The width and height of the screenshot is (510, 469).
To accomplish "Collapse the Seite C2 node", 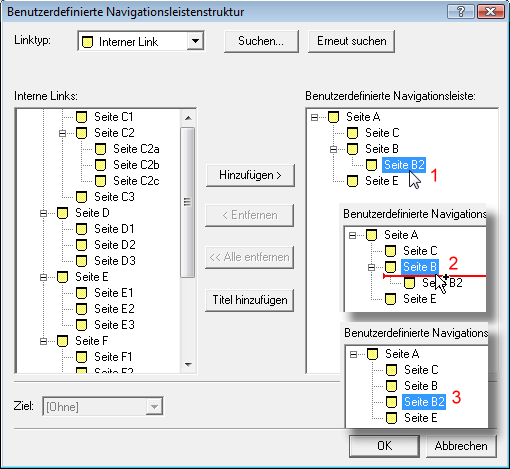I will (x=62, y=133).
